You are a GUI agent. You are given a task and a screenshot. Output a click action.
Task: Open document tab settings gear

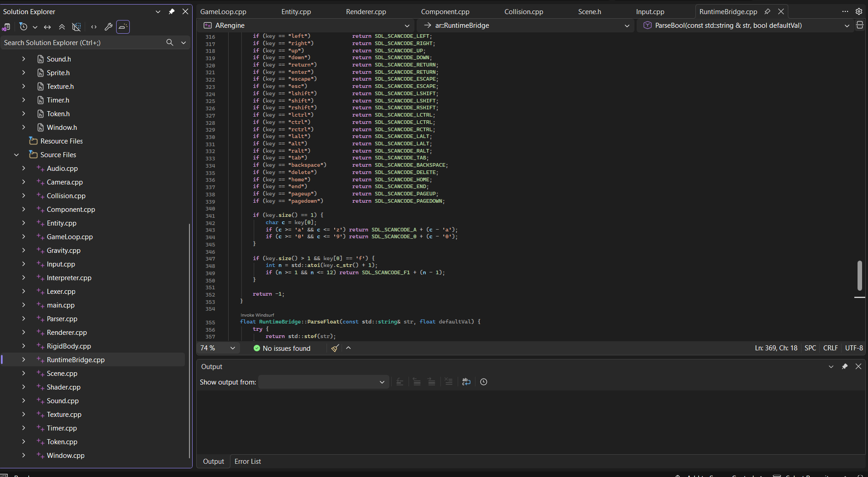pyautogui.click(x=859, y=11)
